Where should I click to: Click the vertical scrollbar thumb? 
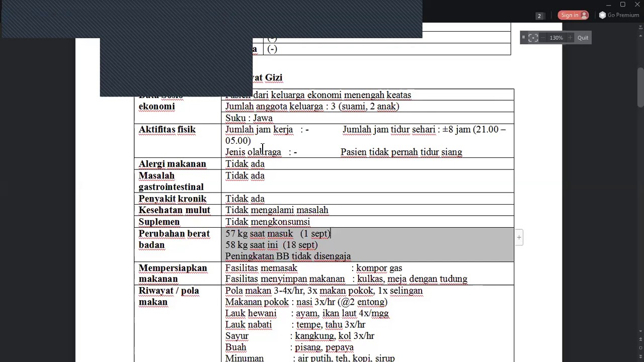(x=640, y=86)
